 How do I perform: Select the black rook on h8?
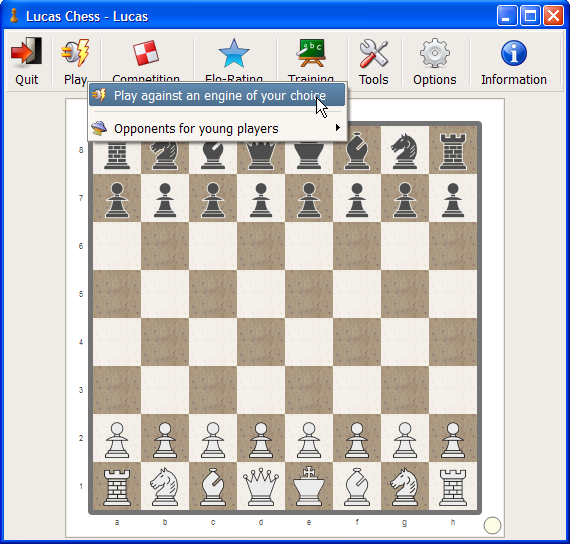[453, 151]
